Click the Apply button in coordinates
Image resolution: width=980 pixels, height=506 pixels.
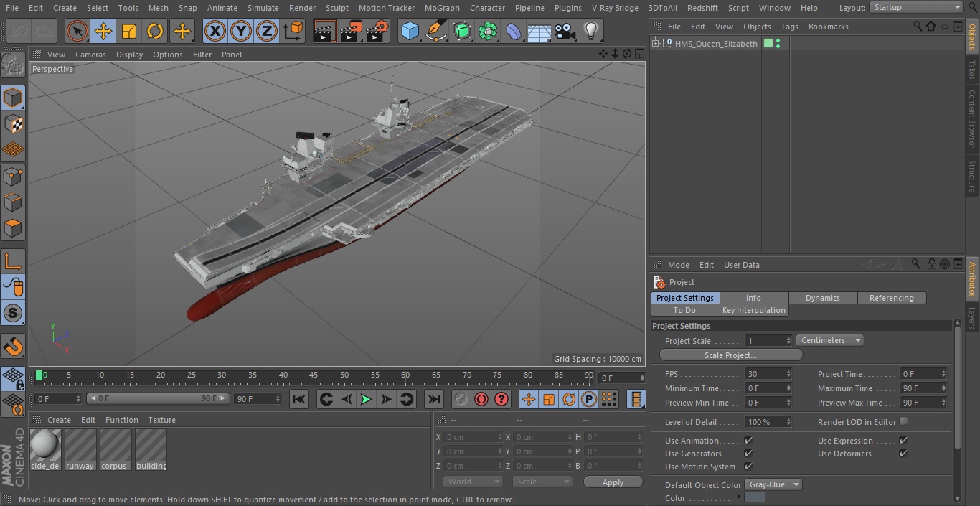[x=613, y=482]
